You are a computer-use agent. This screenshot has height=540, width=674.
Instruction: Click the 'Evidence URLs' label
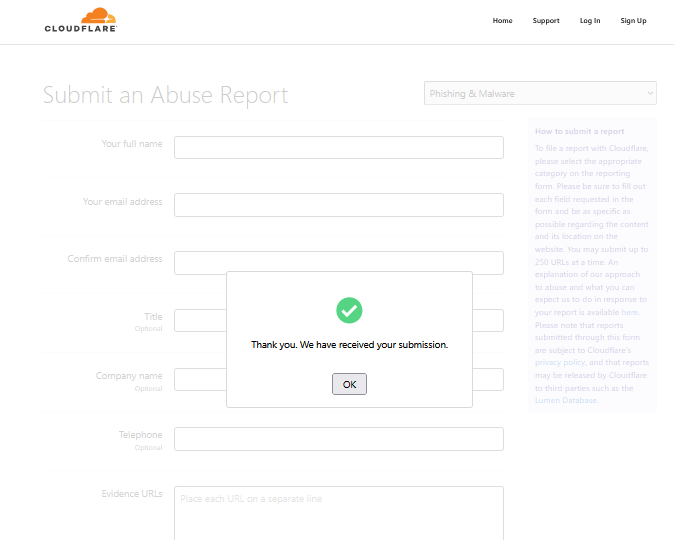[x=132, y=494]
